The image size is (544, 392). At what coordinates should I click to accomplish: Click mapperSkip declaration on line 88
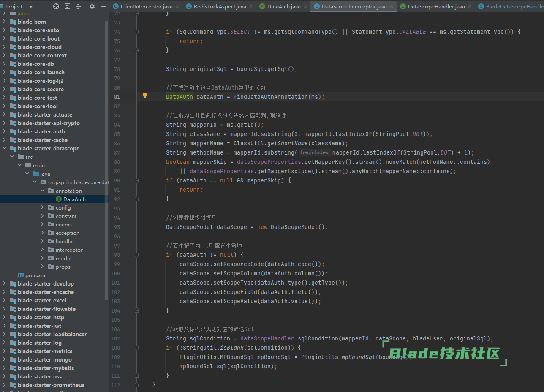tap(212, 162)
